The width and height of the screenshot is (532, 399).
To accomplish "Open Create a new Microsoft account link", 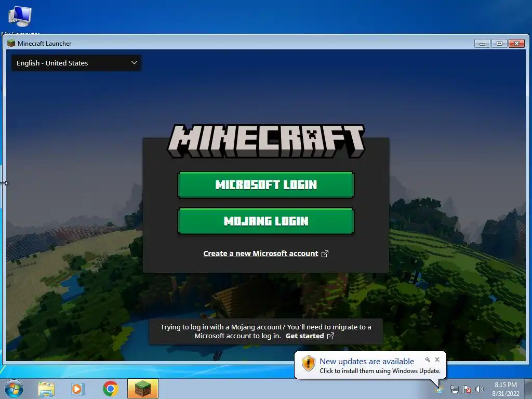I will pyautogui.click(x=261, y=254).
